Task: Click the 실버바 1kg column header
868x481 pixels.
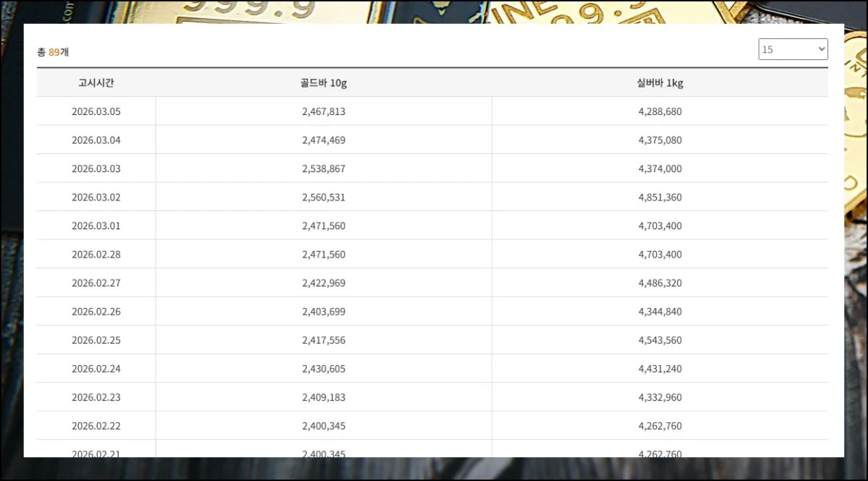Action: (x=660, y=83)
